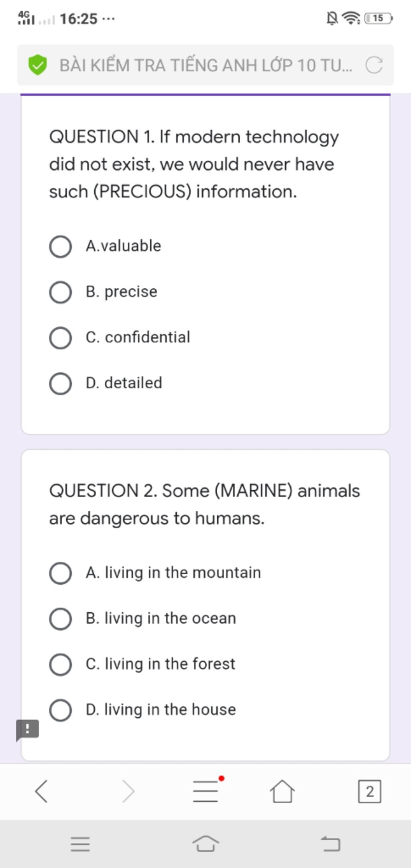Reload the page with refresh icon
The height and width of the screenshot is (868, 411).
pyautogui.click(x=374, y=65)
